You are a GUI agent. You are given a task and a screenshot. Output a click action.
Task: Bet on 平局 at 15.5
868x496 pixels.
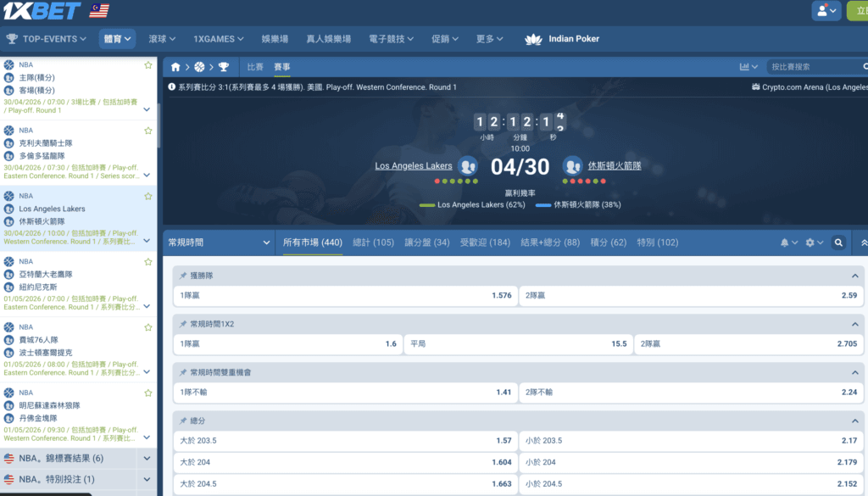point(518,343)
